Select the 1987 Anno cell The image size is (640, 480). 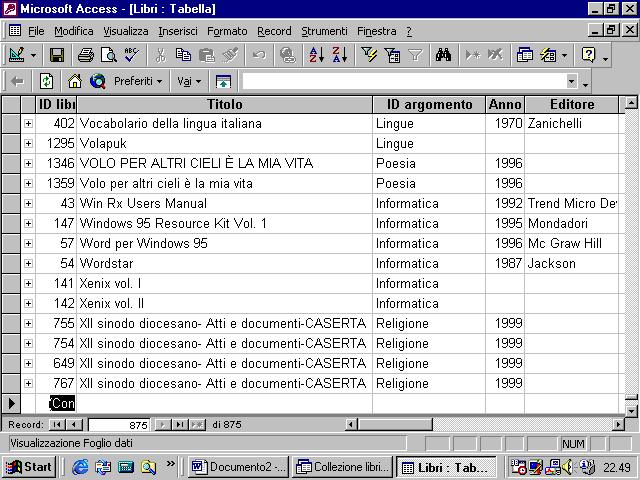[505, 263]
